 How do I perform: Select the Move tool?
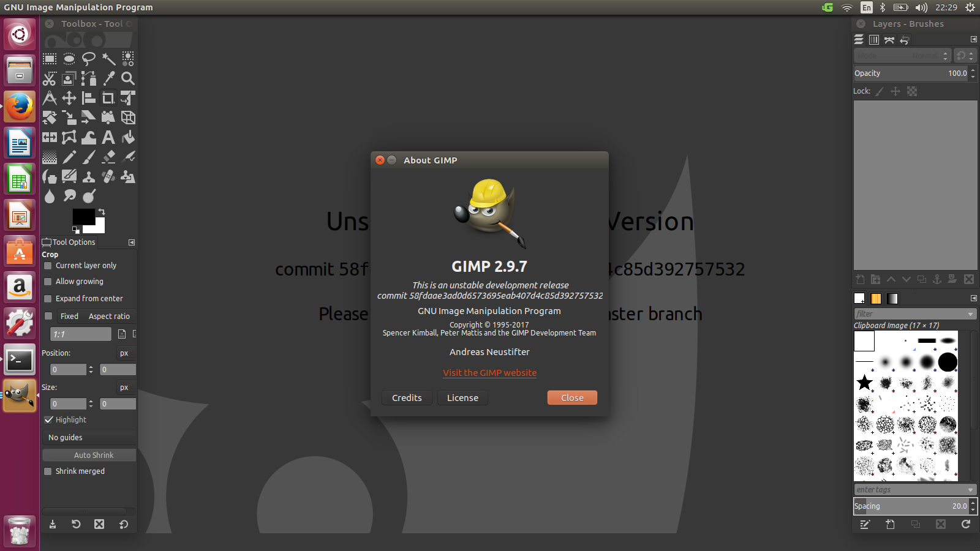pos(69,98)
